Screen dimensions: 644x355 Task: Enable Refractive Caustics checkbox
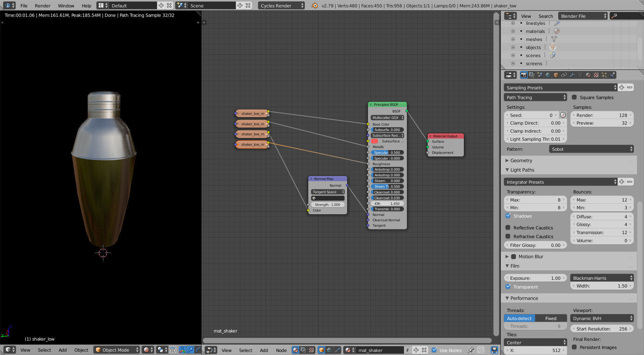click(508, 236)
